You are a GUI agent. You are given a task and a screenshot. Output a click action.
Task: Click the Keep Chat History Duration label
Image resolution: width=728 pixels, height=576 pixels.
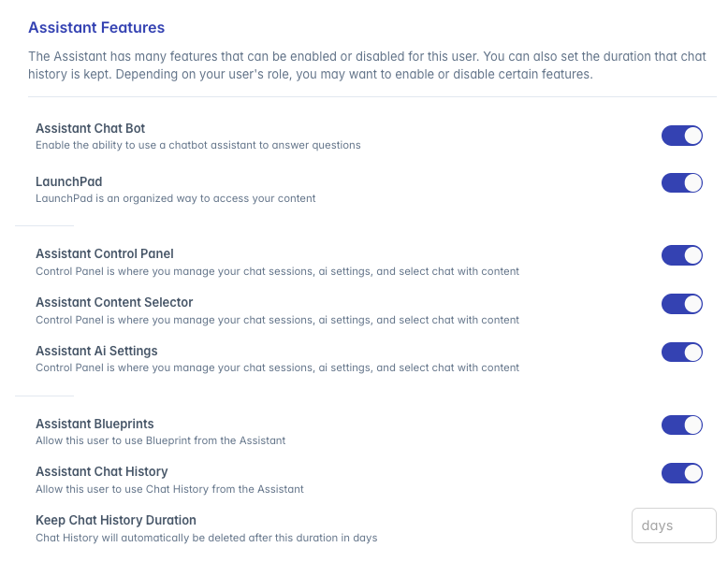(x=116, y=520)
